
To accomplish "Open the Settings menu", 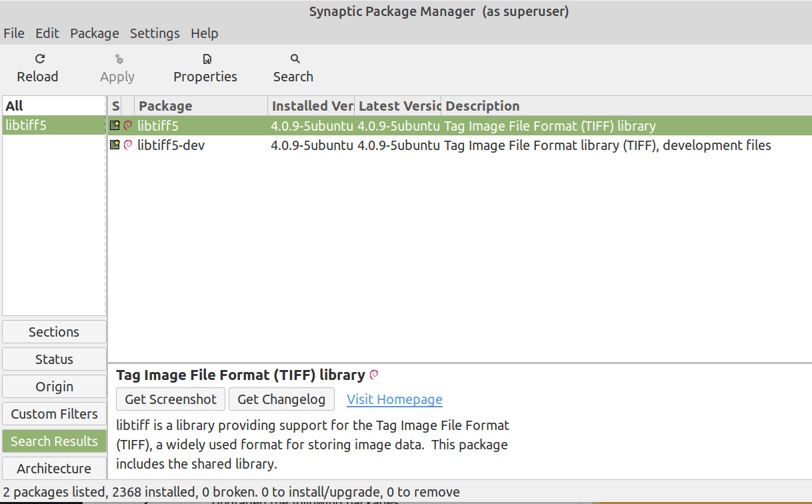I will 155,33.
